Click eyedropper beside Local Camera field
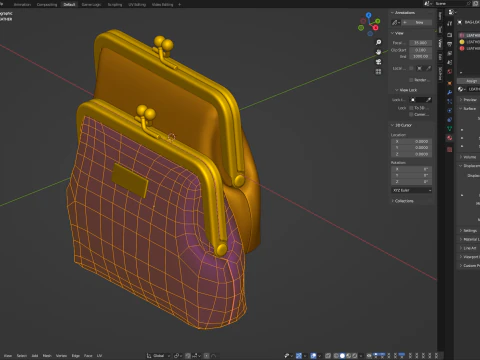 pyautogui.click(x=428, y=68)
